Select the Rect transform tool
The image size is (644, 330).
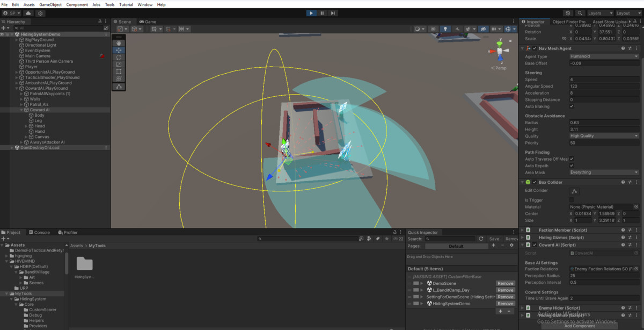pos(119,71)
